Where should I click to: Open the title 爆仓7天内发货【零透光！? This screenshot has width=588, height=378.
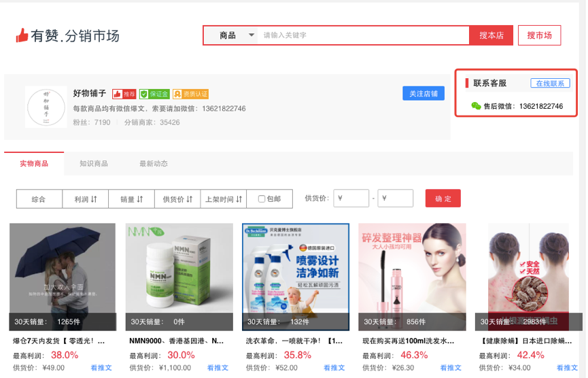(x=59, y=341)
